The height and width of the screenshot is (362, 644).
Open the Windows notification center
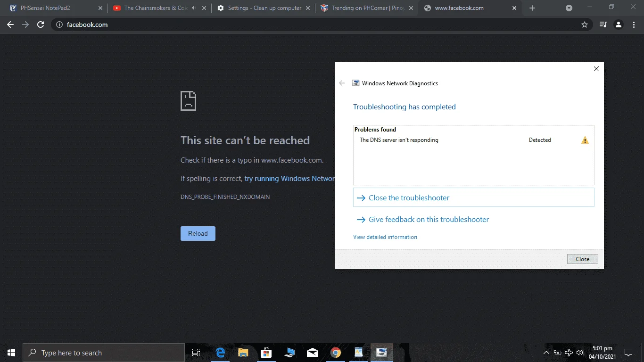click(x=628, y=353)
